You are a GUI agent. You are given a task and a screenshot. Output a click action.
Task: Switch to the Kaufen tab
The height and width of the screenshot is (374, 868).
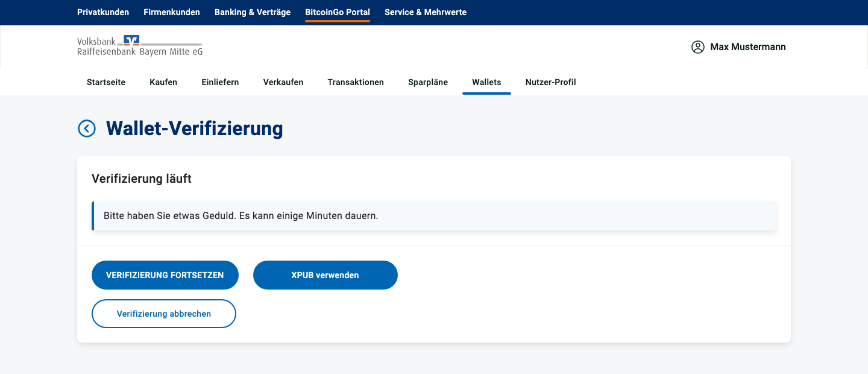click(x=163, y=82)
